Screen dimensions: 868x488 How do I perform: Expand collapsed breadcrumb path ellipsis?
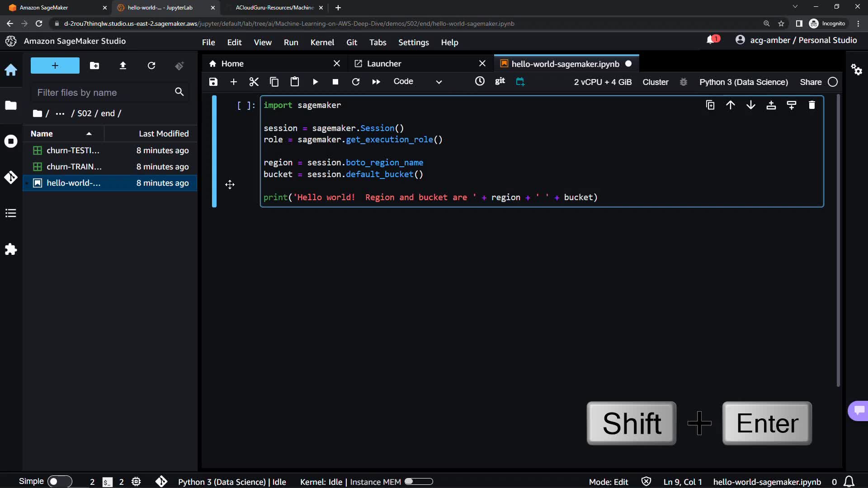[60, 113]
